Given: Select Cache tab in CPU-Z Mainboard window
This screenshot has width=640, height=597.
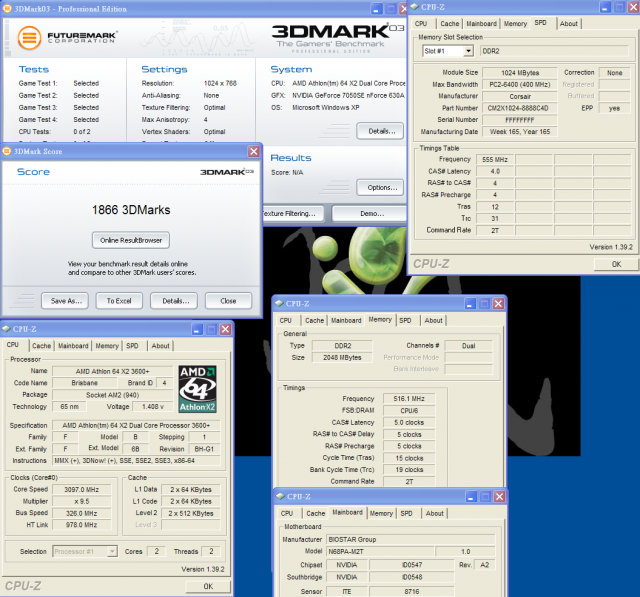Looking at the screenshot, I should click(316, 513).
